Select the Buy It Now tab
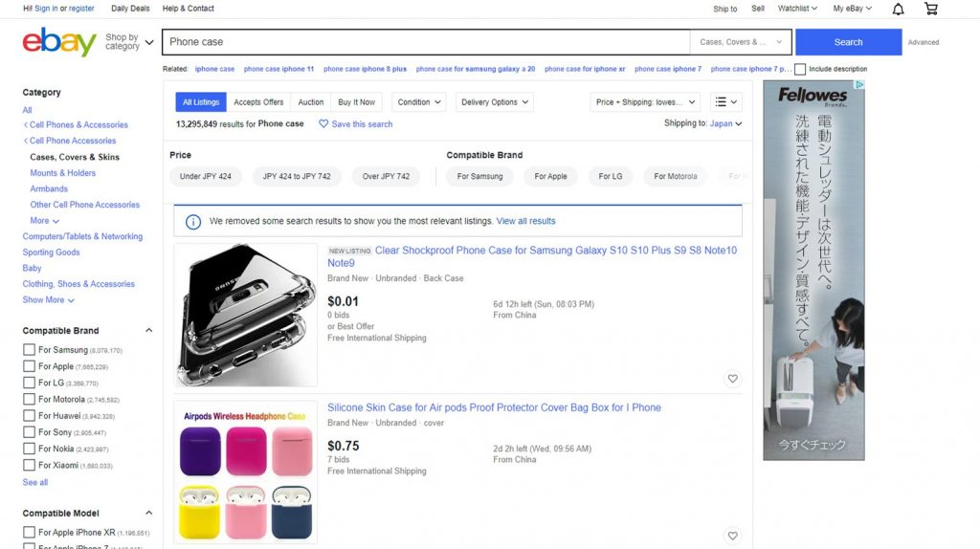980x549 pixels. tap(356, 101)
